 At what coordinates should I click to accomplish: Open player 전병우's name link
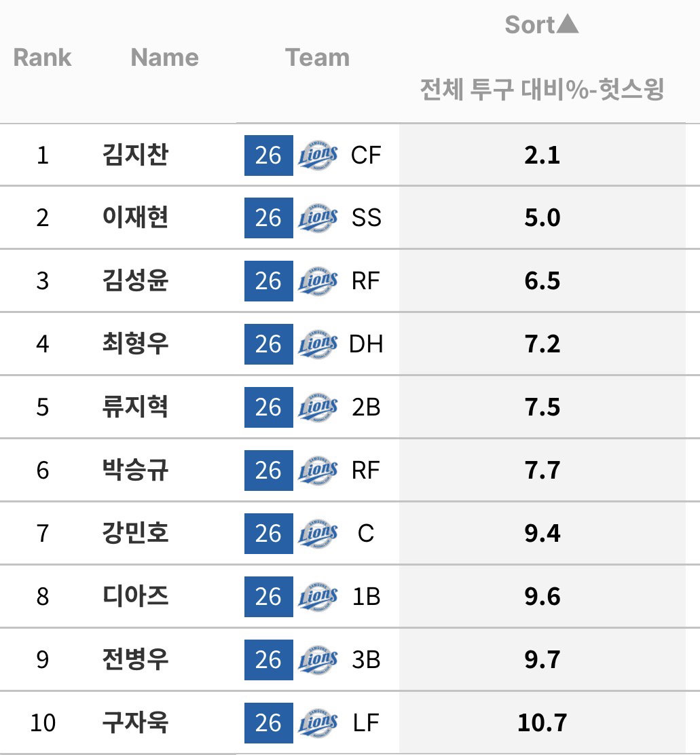point(135,659)
